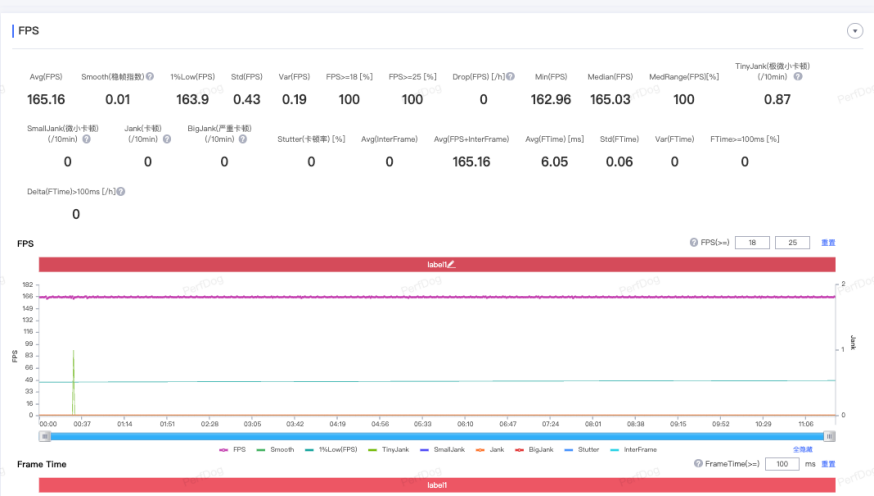The image size is (874, 496).
Task: Click the FrameTime threshold field showing 100
Action: pos(783,464)
